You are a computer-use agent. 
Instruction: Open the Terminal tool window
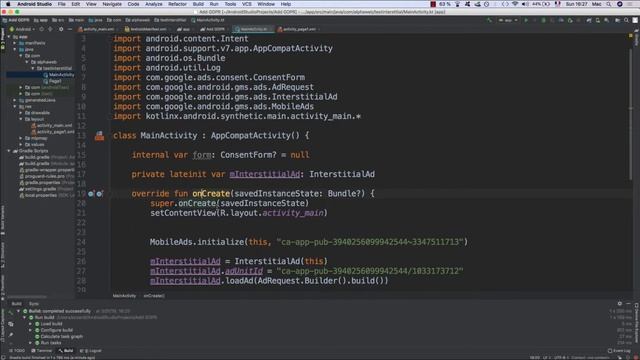42,351
